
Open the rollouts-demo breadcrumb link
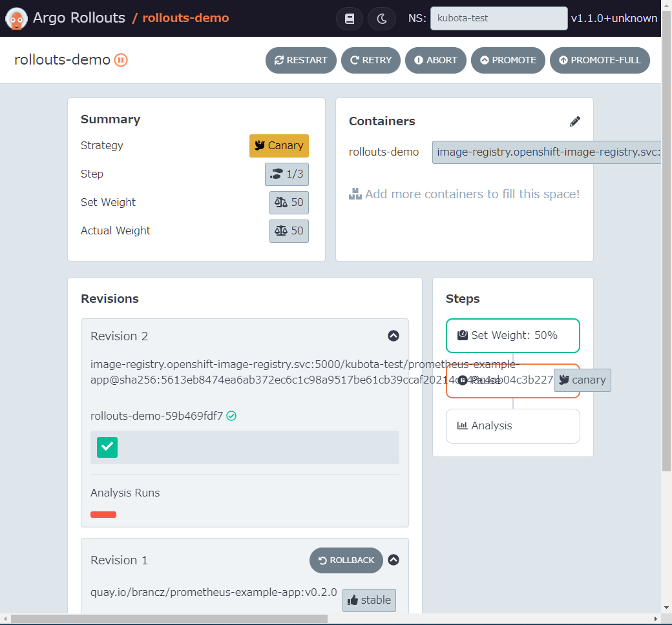point(185,18)
